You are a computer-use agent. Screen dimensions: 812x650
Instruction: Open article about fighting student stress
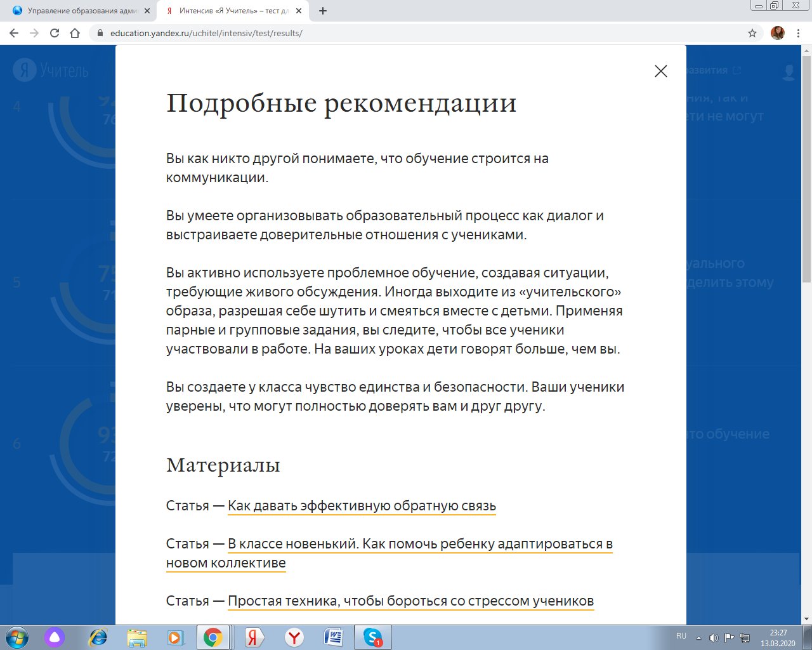click(410, 601)
